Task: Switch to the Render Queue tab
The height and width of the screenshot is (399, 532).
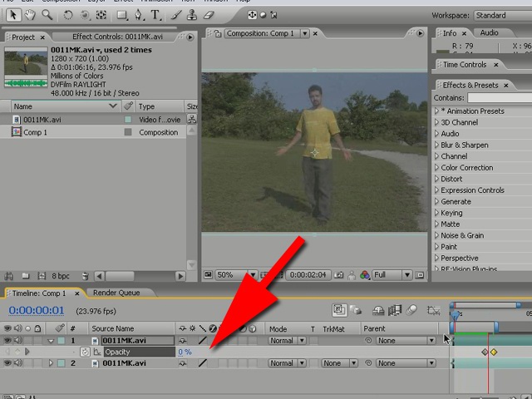Action: tap(116, 293)
